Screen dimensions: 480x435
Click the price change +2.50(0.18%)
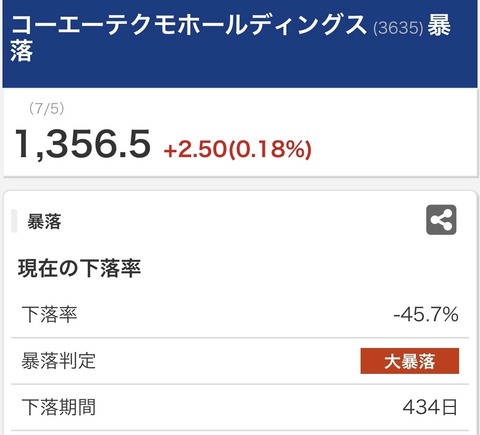click(x=237, y=149)
